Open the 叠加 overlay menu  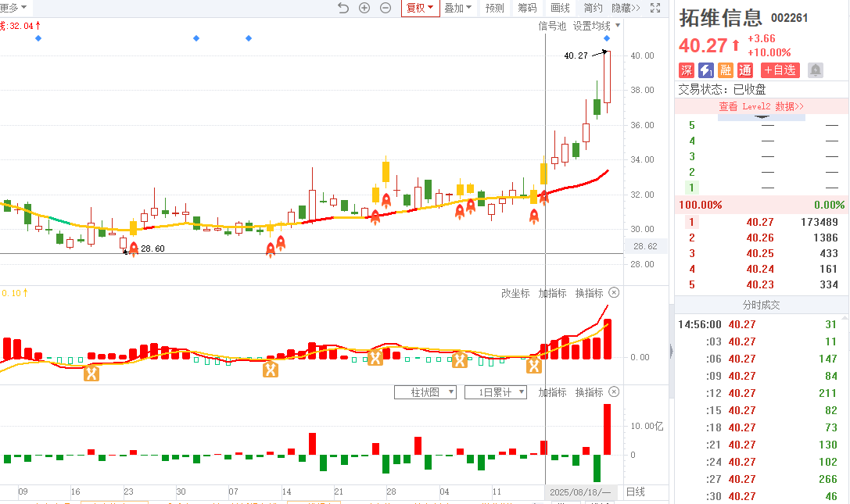[x=458, y=8]
